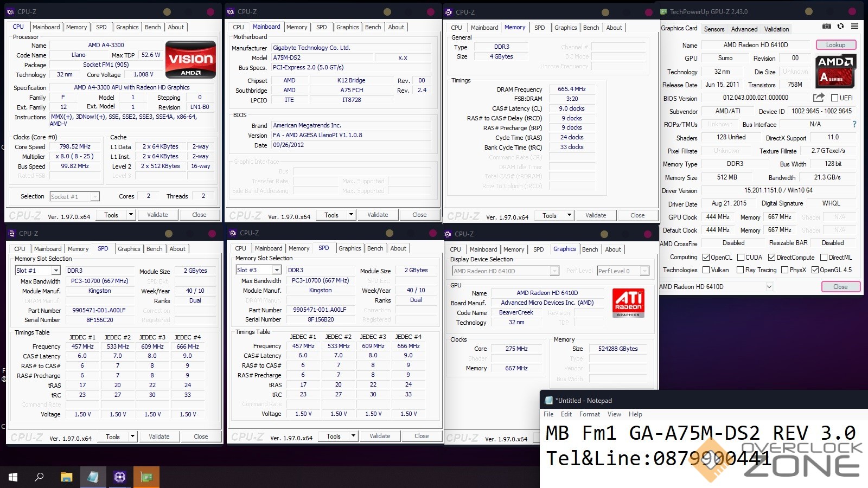
Task: Click the Tools button in the Slot #3 SPD window
Action: click(334, 436)
